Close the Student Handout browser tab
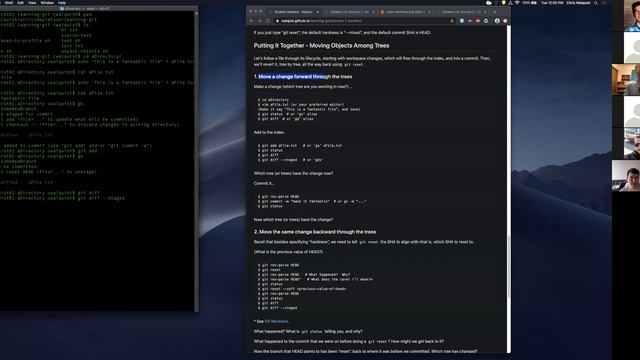Viewport: 640px width, 360px height. [x=318, y=12]
